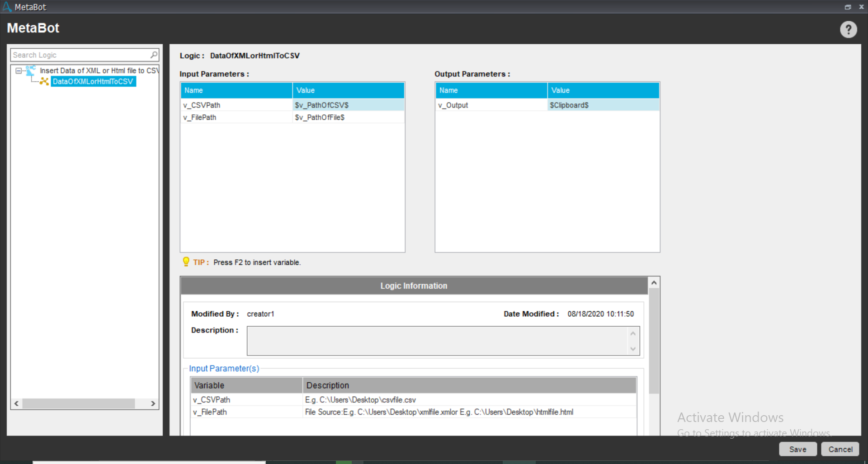Collapse the Insert Data of XML tree node
The width and height of the screenshot is (868, 464).
(19, 71)
